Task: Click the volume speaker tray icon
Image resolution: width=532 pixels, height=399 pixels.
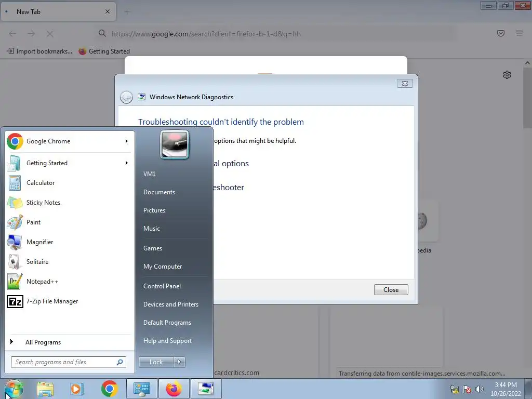Action: (x=480, y=389)
